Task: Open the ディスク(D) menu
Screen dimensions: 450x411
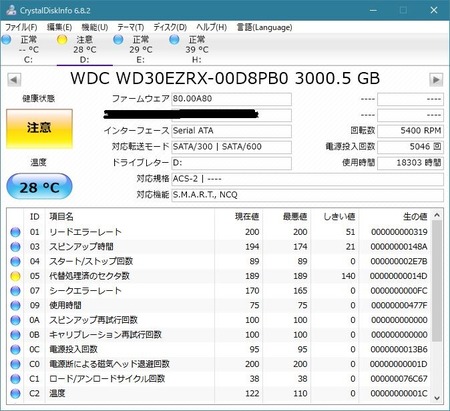Action: 170,27
